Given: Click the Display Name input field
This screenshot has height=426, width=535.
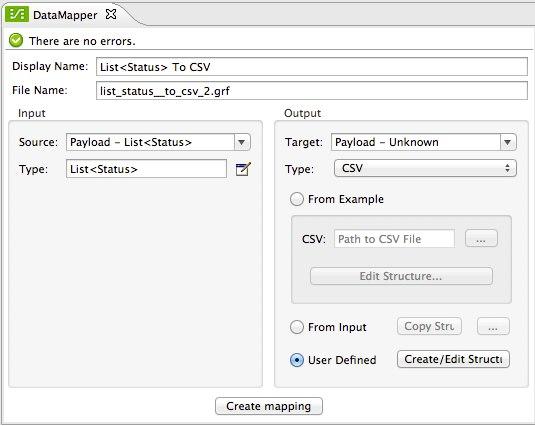Looking at the screenshot, I should pyautogui.click(x=312, y=67).
